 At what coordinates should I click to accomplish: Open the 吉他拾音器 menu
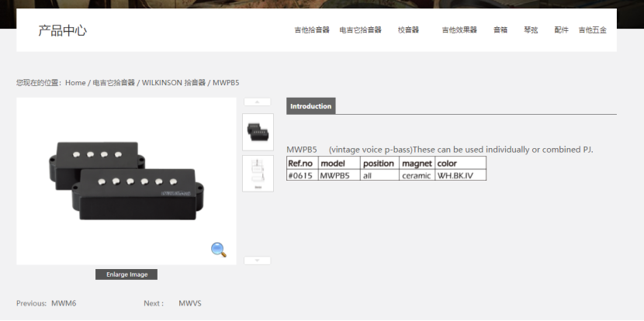[x=312, y=30]
